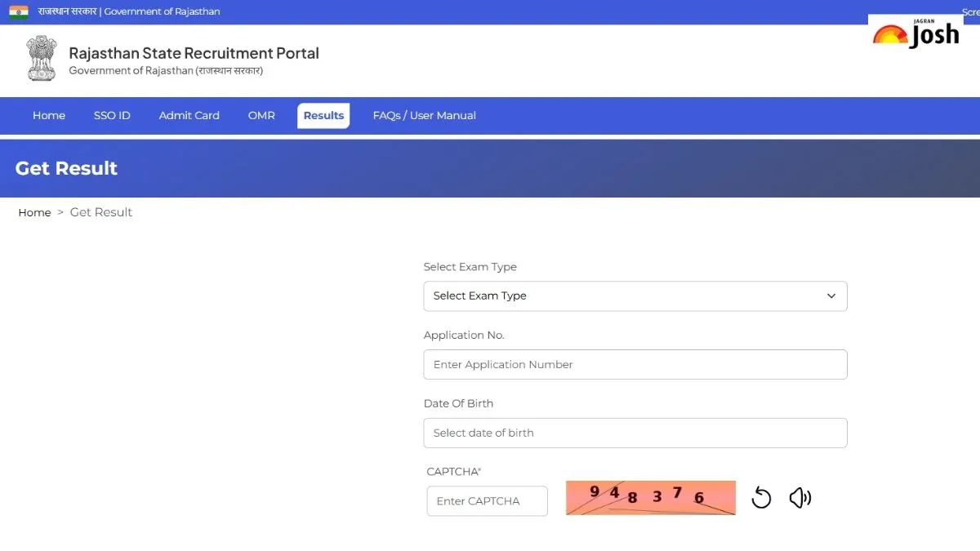Play the CAPTCHA audio speaker icon
The image size is (980, 551).
pos(800,498)
